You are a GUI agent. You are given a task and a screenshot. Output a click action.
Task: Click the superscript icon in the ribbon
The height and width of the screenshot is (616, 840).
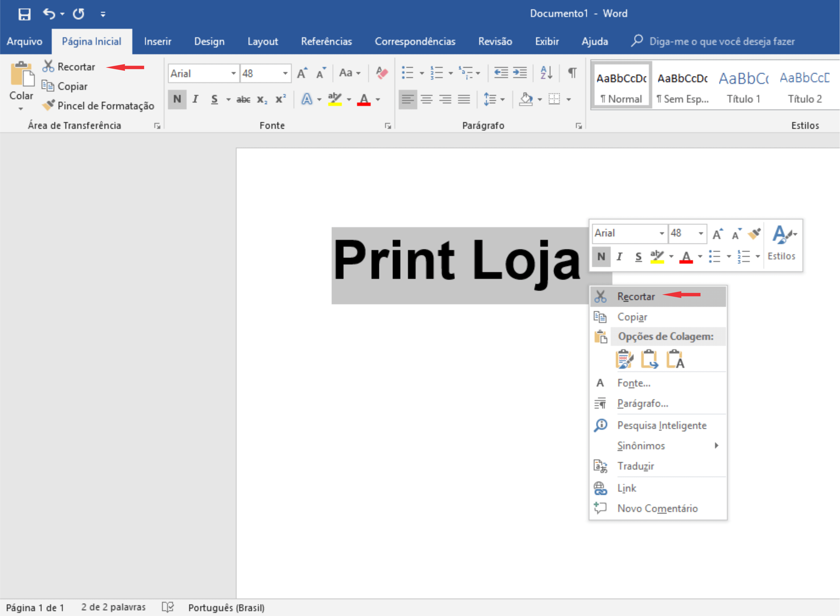tap(280, 99)
